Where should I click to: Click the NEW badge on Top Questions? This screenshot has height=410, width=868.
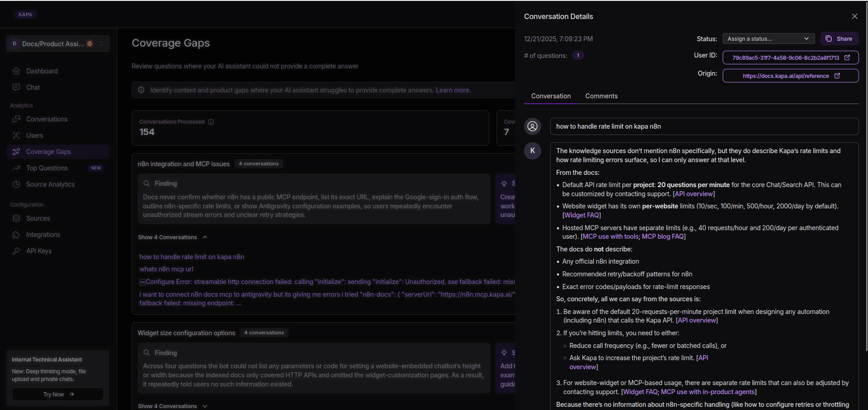96,168
